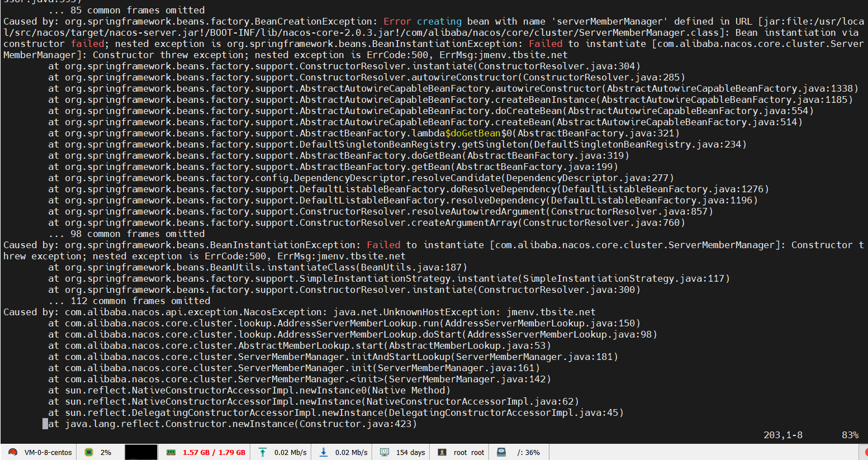Screen dimensions: 868x460
Task: Click the VM-0-8-centos host label
Action: [48, 453]
